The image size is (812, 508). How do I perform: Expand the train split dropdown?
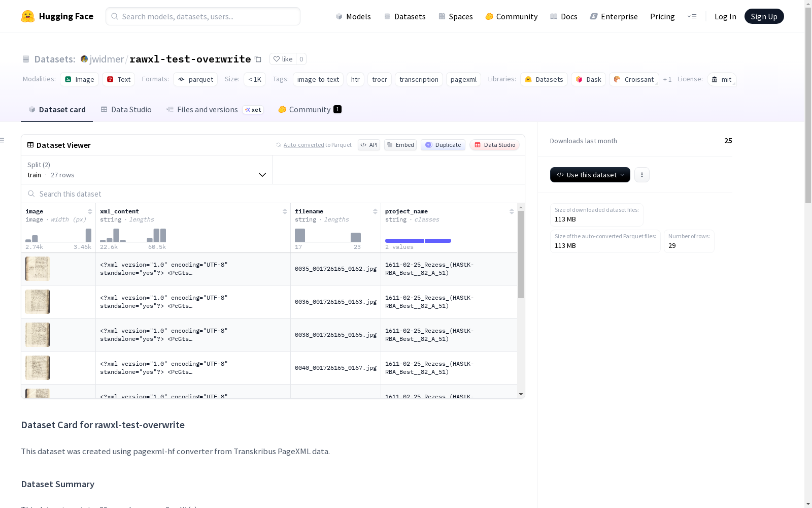(x=147, y=170)
